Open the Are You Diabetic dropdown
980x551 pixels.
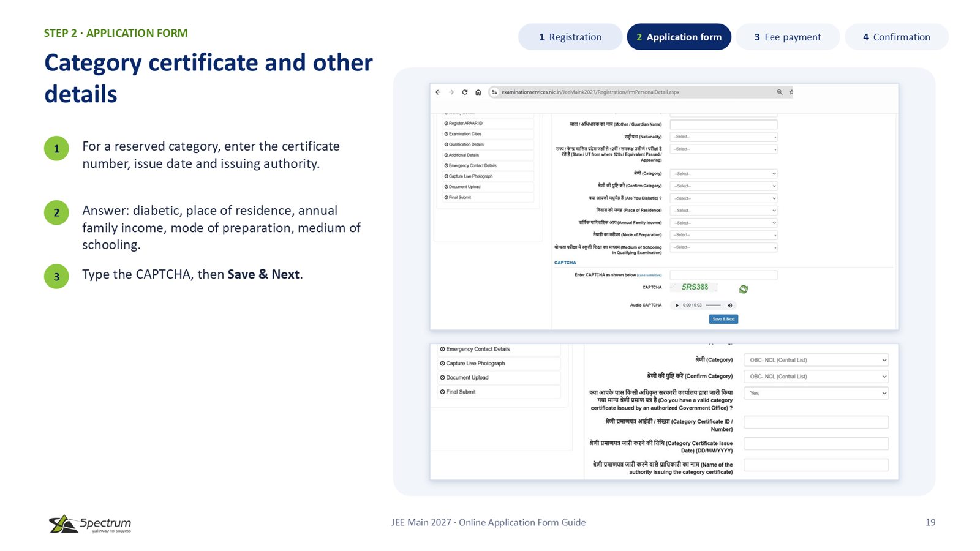[x=723, y=198]
